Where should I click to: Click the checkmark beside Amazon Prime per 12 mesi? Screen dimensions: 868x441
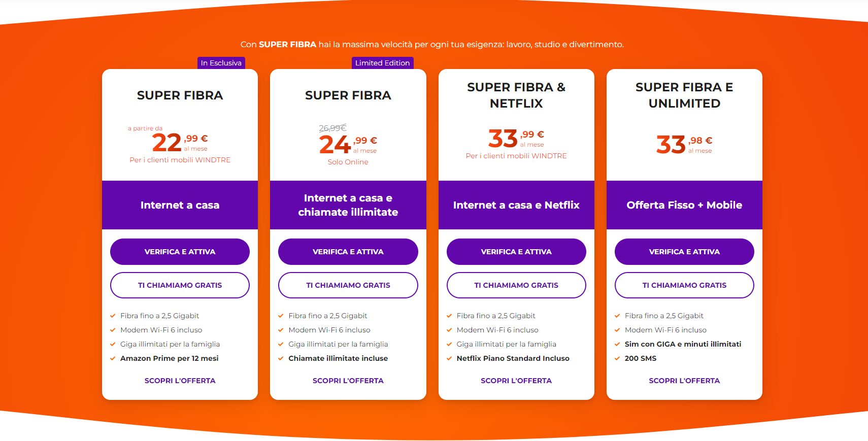pos(113,358)
